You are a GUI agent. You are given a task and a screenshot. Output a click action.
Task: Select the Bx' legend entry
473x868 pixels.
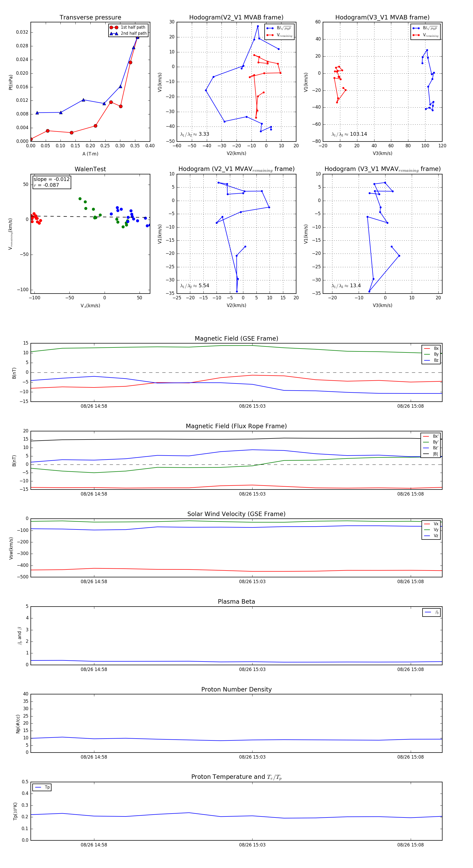pyautogui.click(x=431, y=436)
